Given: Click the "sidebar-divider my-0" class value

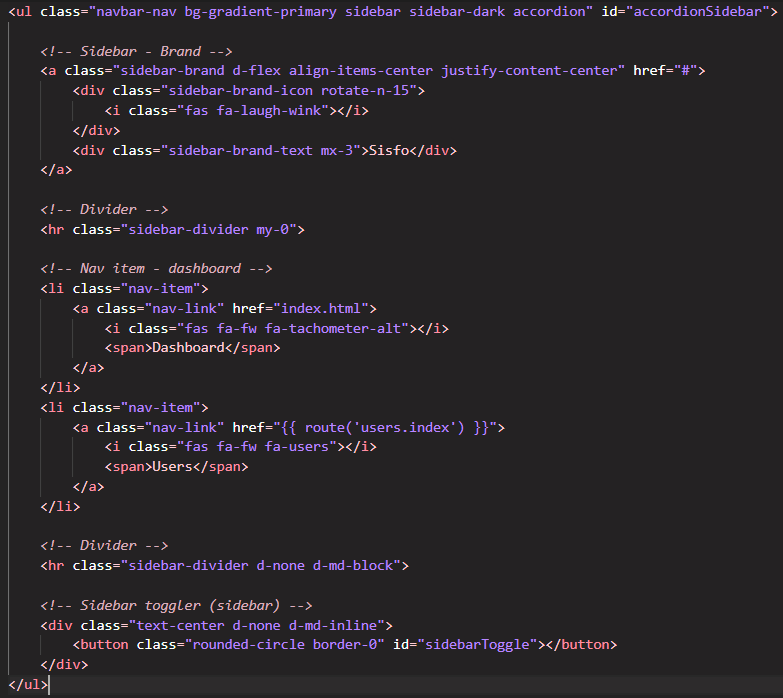Looking at the screenshot, I should click(208, 230).
